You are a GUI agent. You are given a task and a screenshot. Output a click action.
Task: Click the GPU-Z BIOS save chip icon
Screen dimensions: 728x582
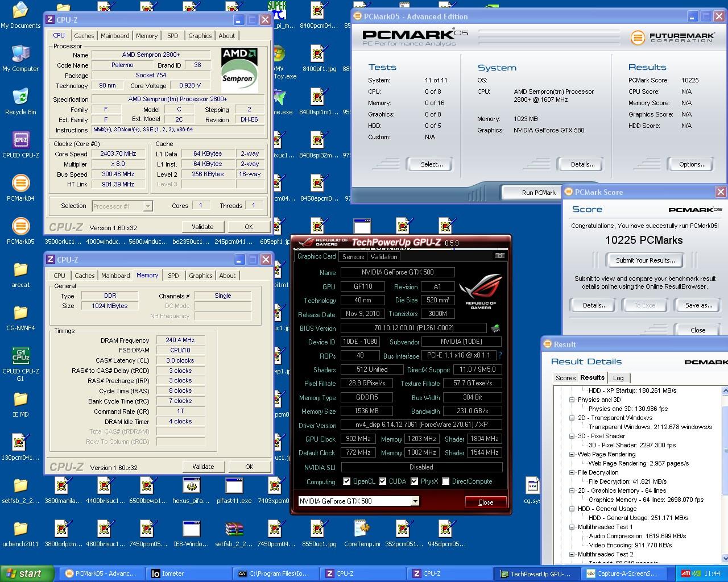(495, 328)
